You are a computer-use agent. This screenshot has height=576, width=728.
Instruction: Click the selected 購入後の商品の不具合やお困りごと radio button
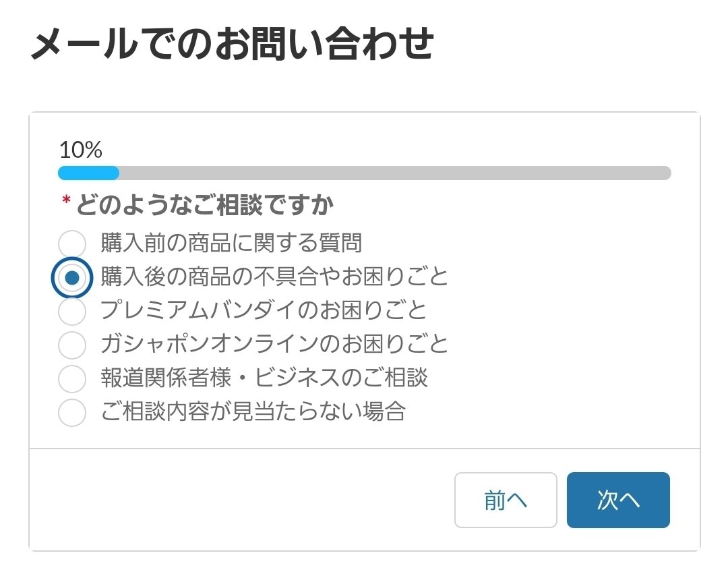click(72, 277)
